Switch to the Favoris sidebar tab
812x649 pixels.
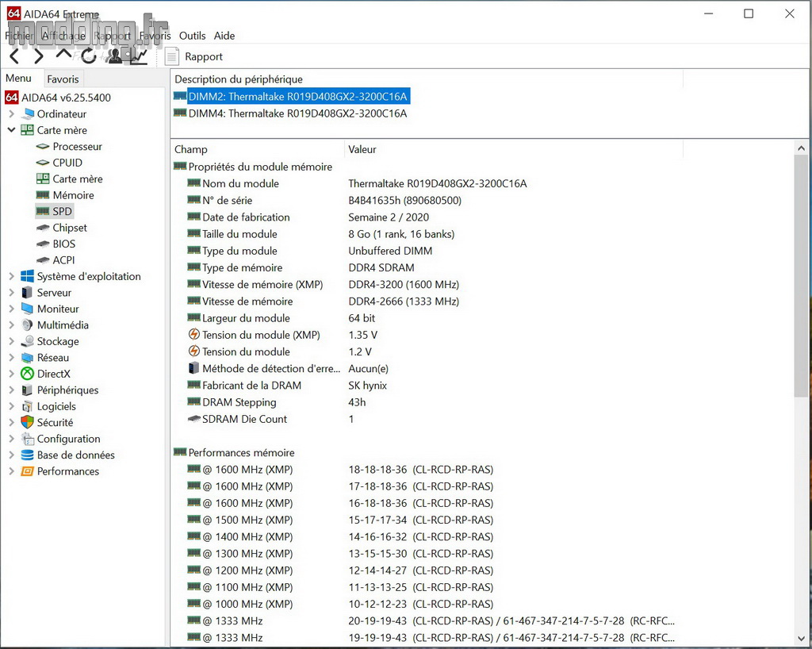(x=63, y=79)
